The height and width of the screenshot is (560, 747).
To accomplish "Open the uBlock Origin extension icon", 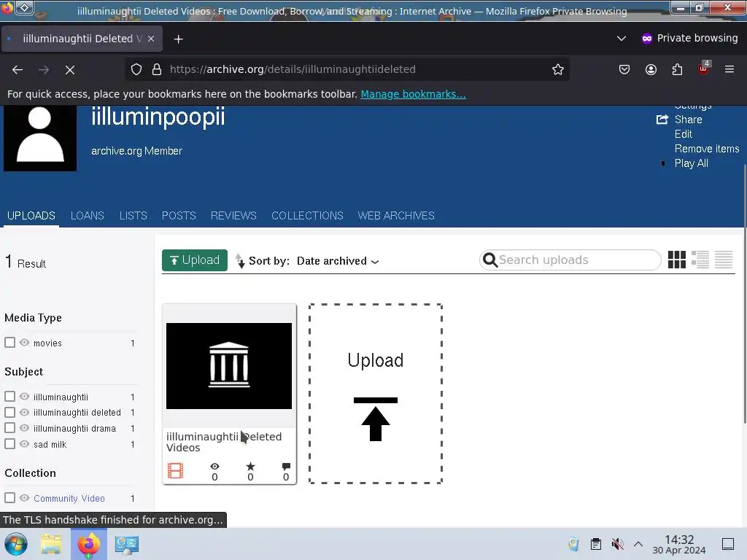I will click(x=704, y=69).
